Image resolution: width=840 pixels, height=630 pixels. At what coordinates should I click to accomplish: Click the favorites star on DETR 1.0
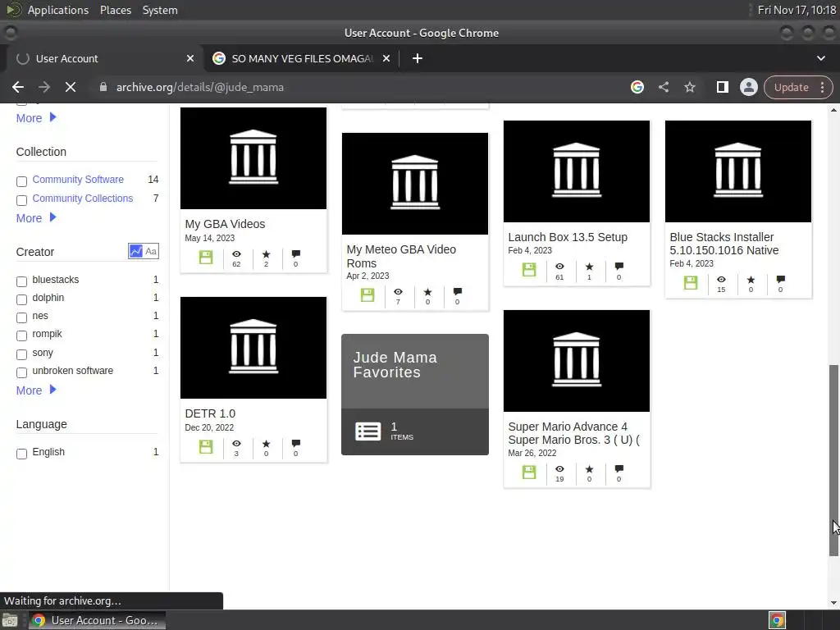tap(267, 443)
